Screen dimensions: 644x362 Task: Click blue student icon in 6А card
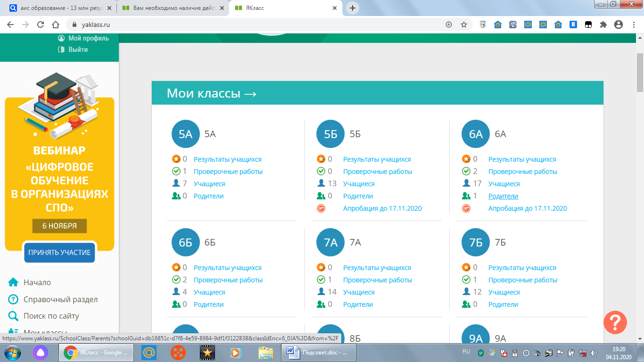(x=466, y=184)
